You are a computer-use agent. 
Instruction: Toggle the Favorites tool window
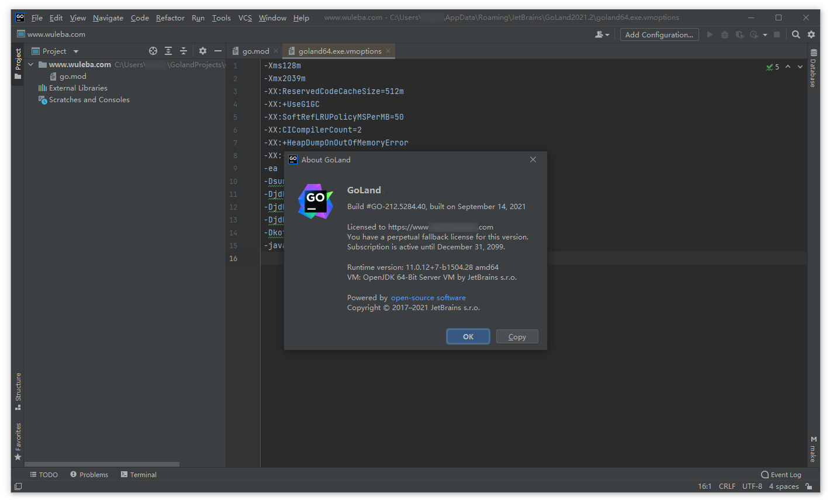coord(18,442)
